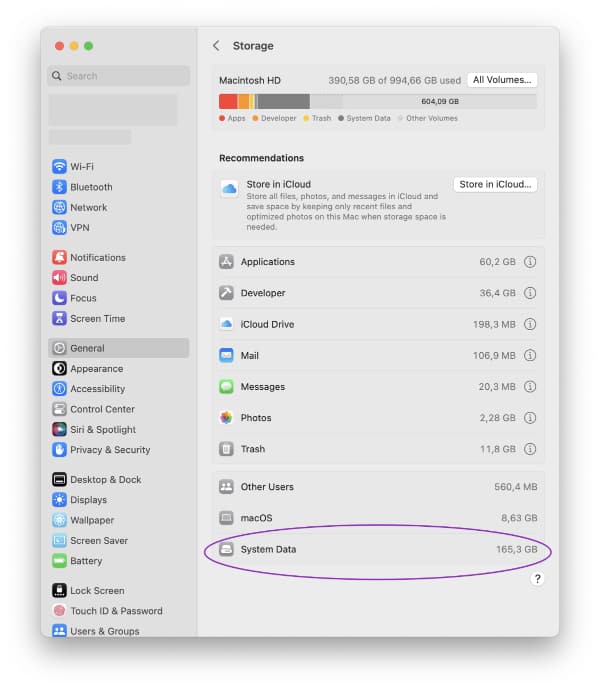Open Bluetooth settings
The image size is (600, 690).
pyautogui.click(x=82, y=187)
